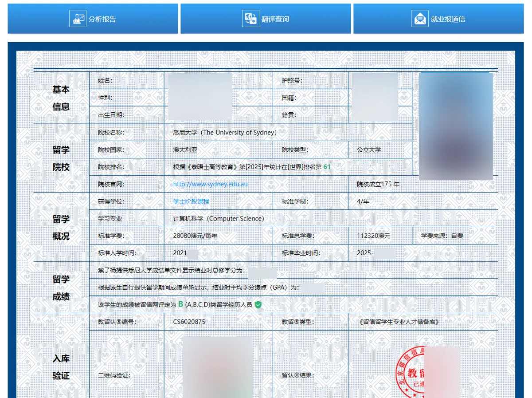Click the 蔡子杨提供悉尼大学成绩单 sentence
The height and width of the screenshot is (398, 532).
pos(171,270)
